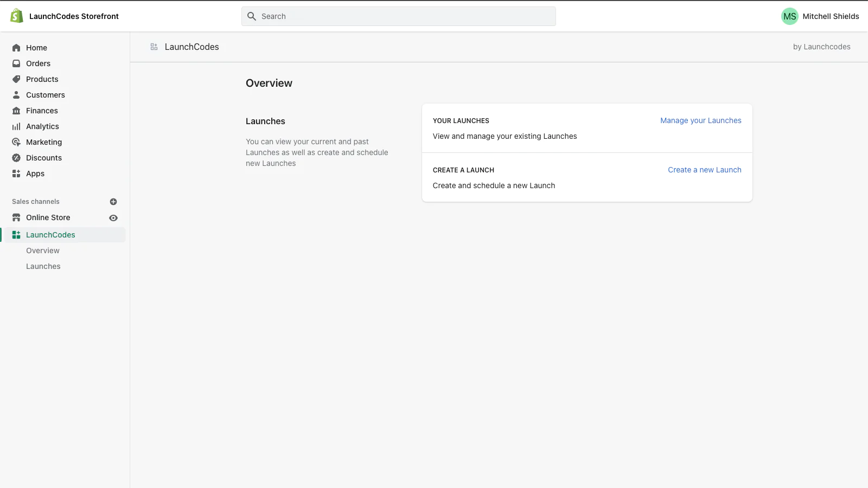
Task: Click the Overview page heading
Action: [269, 83]
